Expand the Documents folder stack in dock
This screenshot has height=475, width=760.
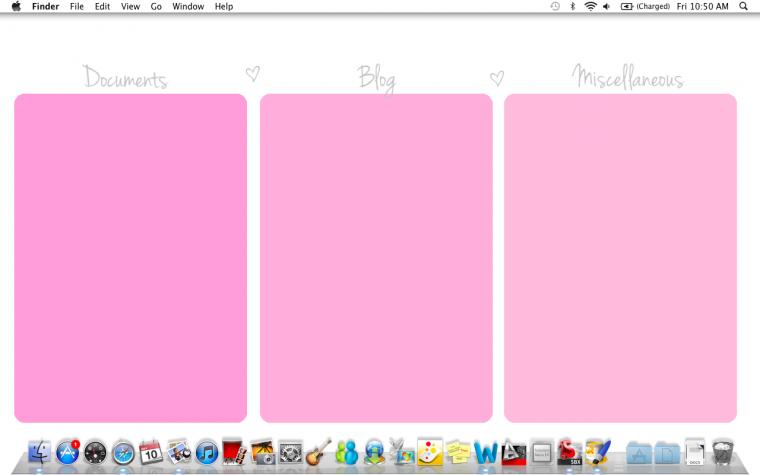click(x=667, y=454)
